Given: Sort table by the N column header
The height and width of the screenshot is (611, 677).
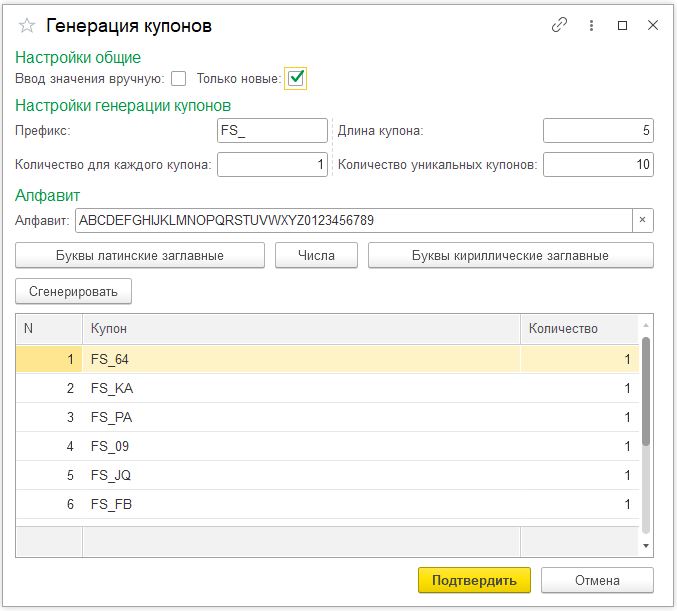Looking at the screenshot, I should tap(49, 329).
